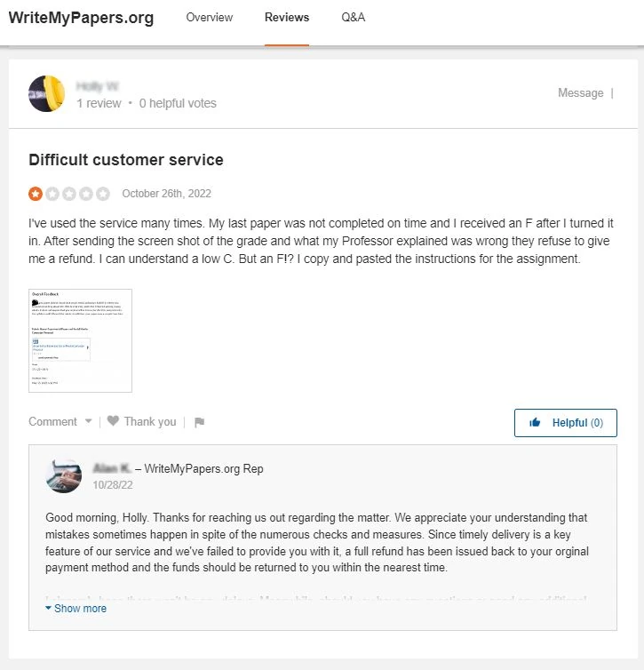Open the attached feedback screenshot thumbnail
The height and width of the screenshot is (670, 644).
[80, 340]
